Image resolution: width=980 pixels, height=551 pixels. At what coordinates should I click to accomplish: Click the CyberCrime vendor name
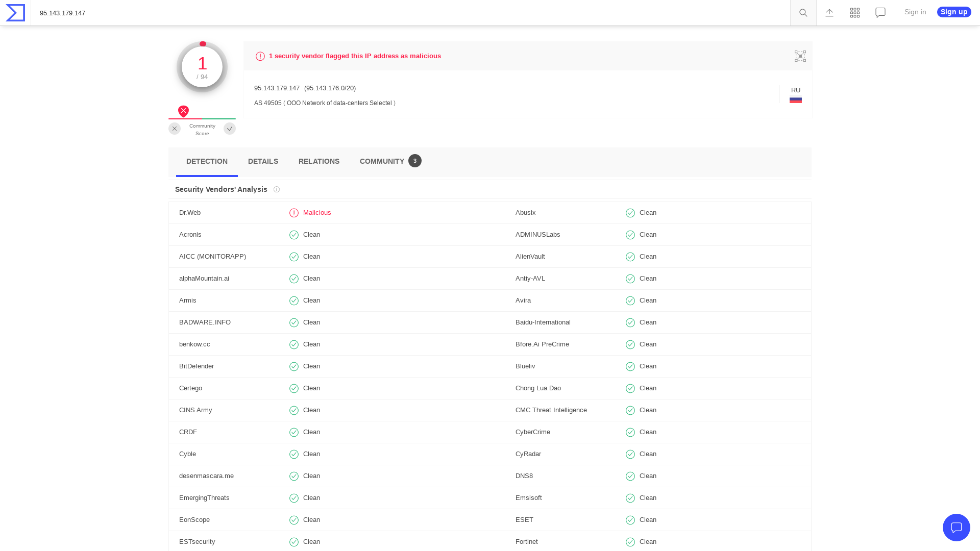[533, 432]
